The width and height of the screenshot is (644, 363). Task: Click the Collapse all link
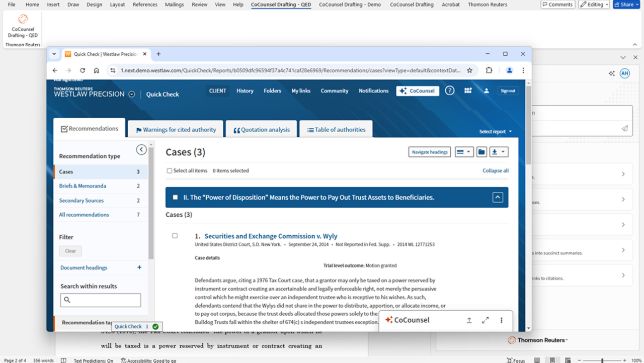[x=496, y=170]
